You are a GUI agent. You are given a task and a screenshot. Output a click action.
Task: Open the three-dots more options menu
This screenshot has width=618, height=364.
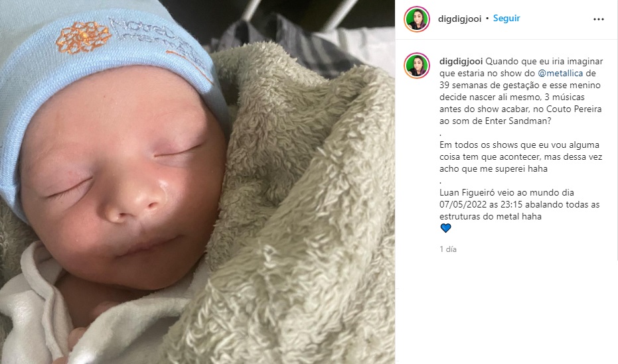[x=598, y=19]
